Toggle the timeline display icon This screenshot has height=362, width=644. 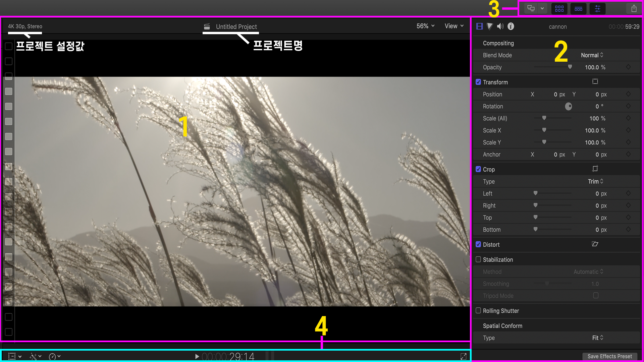tap(578, 9)
